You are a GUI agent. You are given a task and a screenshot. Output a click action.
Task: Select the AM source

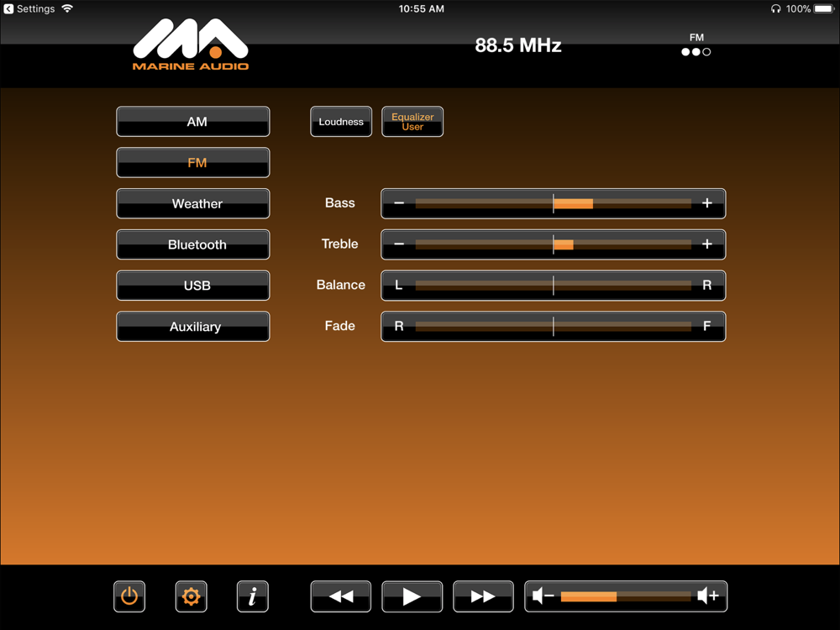click(193, 122)
